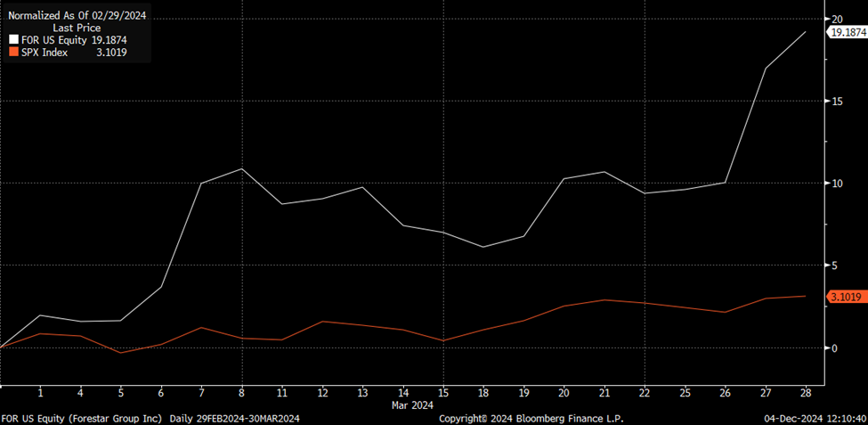Image resolution: width=868 pixels, height=425 pixels.
Task: Click the x-axis date label 22
Action: (x=645, y=392)
